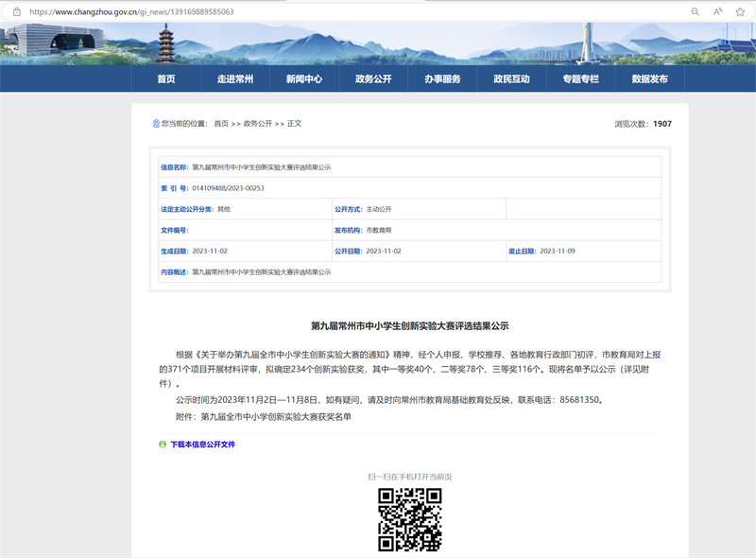
Task: Click the attachment line 附件：第九届全市中小学创新实验大赛获奖名单
Action: (x=264, y=416)
